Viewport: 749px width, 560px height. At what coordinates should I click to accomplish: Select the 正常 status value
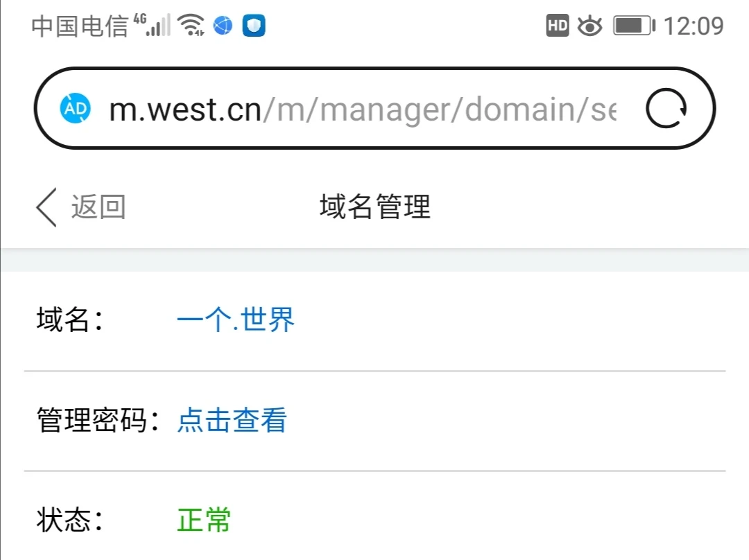click(x=204, y=520)
